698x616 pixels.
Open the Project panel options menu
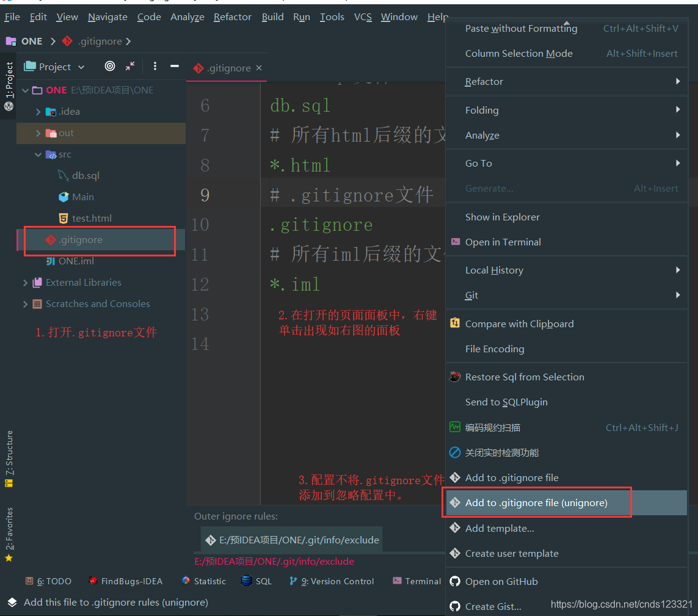[x=155, y=66]
